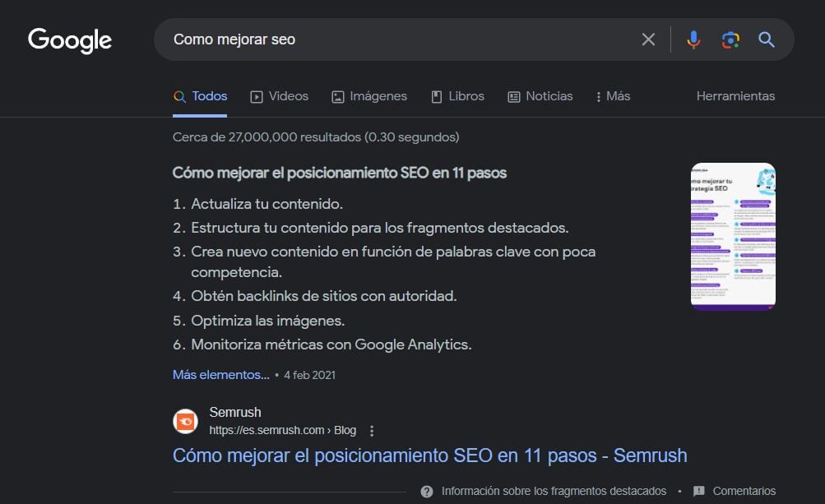Click the Google logo
825x504 pixels.
[x=69, y=40]
